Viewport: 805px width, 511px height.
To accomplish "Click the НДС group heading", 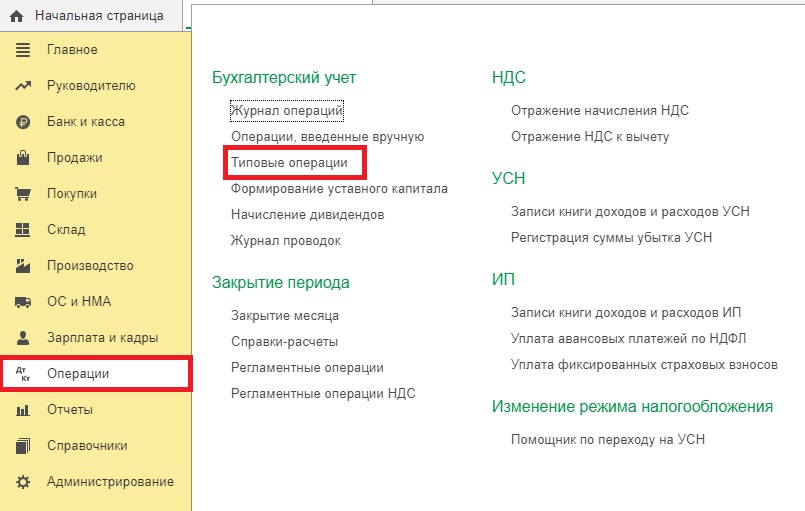I will pos(509,78).
